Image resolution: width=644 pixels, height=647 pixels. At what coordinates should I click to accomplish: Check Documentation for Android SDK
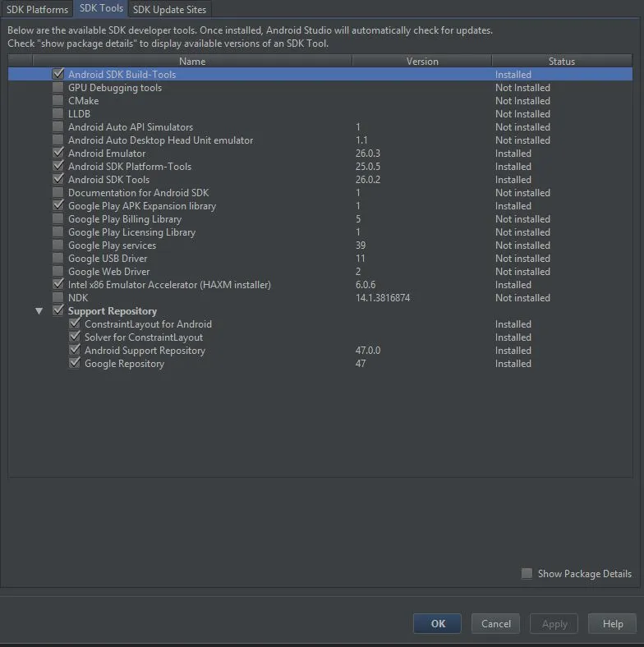click(x=58, y=192)
